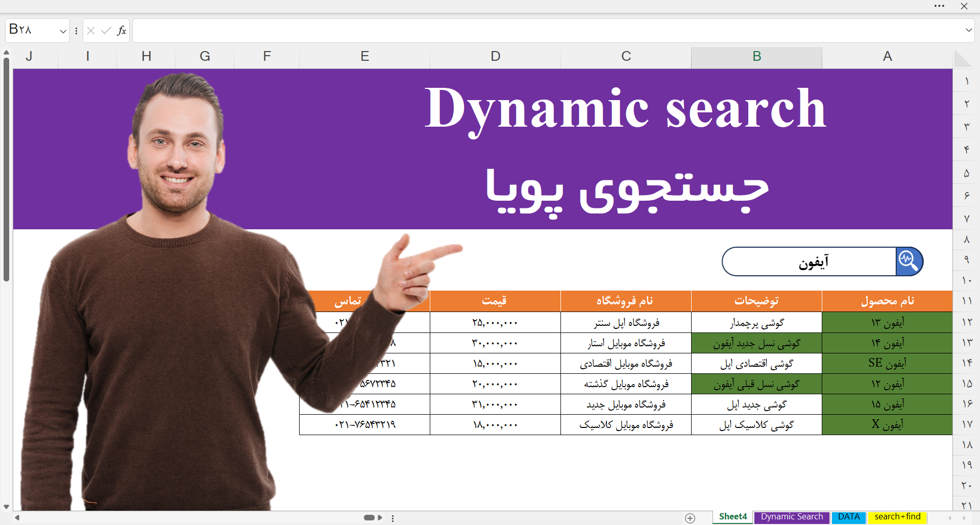
Task: Click the توضیحات header cell
Action: [x=756, y=301]
